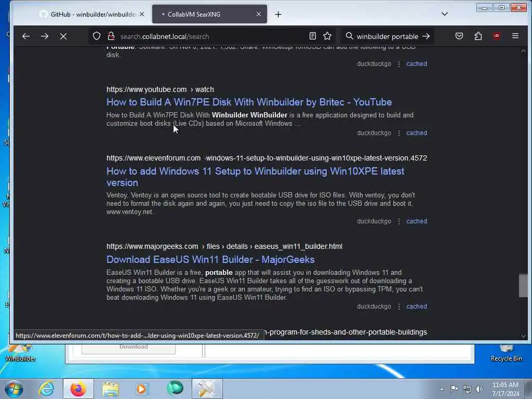The image size is (532, 399).
Task: Click duckduckgo label under elevenforum result
Action: (374, 221)
